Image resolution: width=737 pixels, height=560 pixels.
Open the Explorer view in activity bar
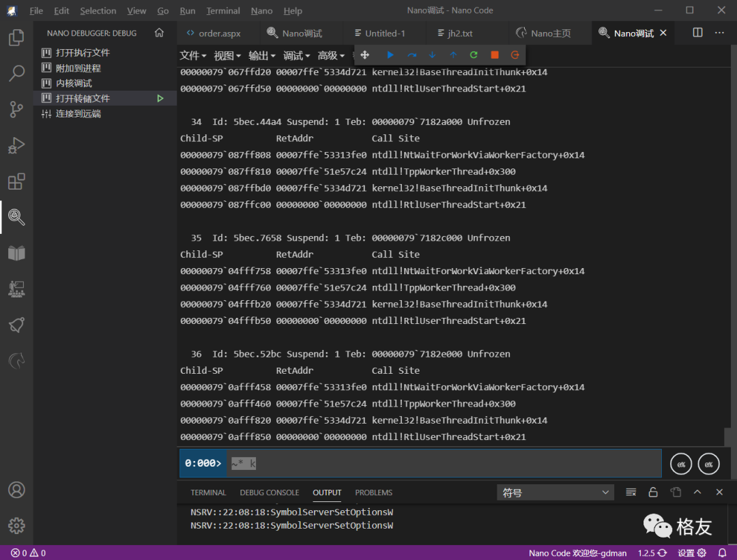click(16, 38)
